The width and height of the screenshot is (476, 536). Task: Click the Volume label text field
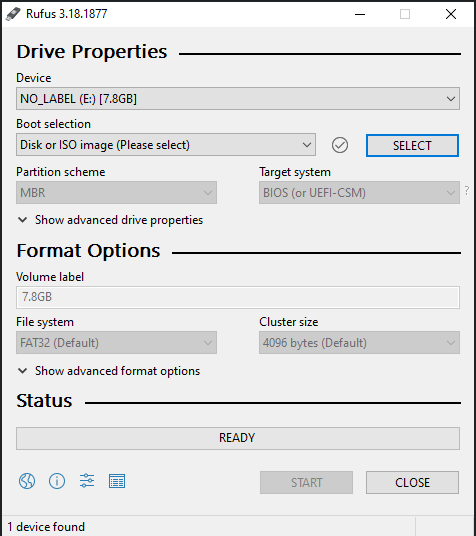tap(238, 297)
